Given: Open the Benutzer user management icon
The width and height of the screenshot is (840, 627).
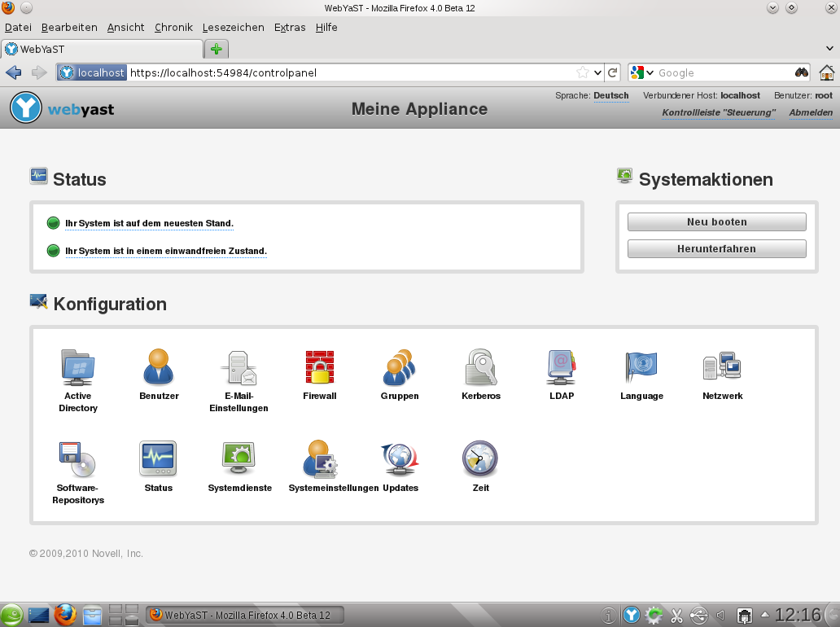Looking at the screenshot, I should point(159,368).
